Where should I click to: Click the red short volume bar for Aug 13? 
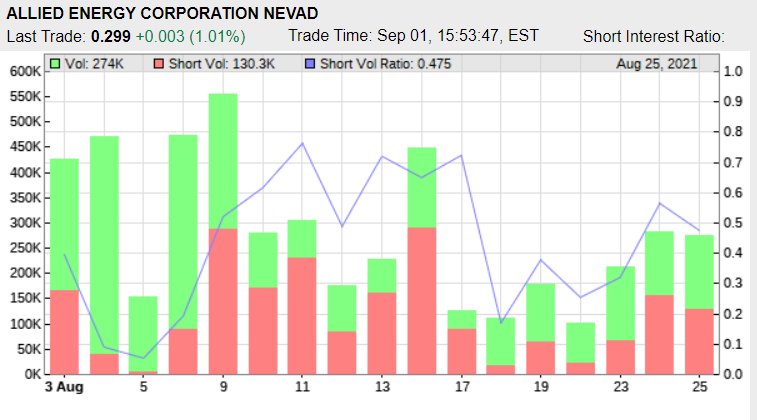tap(382, 333)
